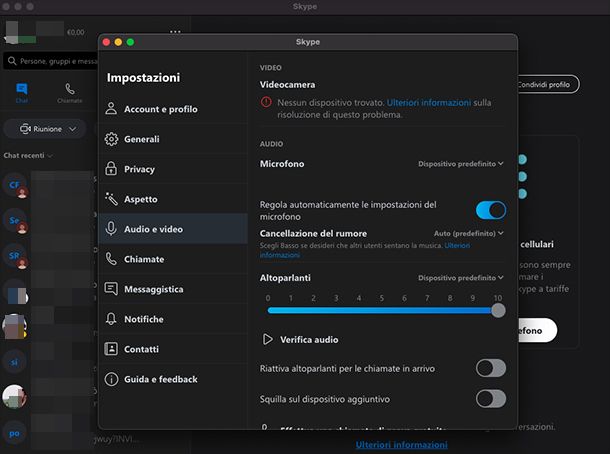Click the padlock icon beside Privacy
Viewport: 610px width, 454px height.
point(111,168)
